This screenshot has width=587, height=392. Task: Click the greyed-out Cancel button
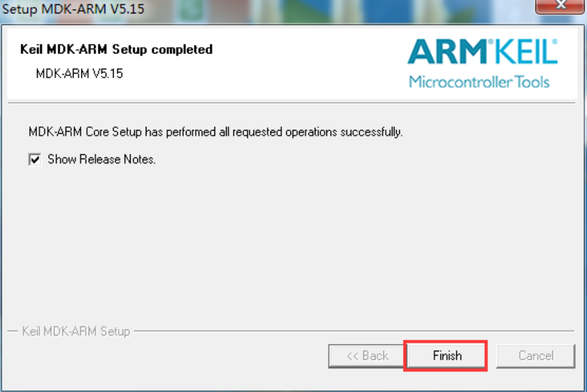click(535, 356)
